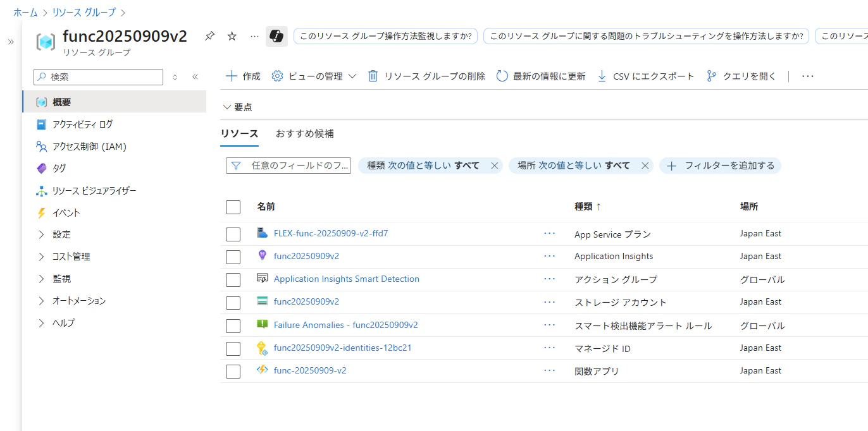868x431 pixels.
Task: Click the function app lightning icon
Action: (263, 370)
